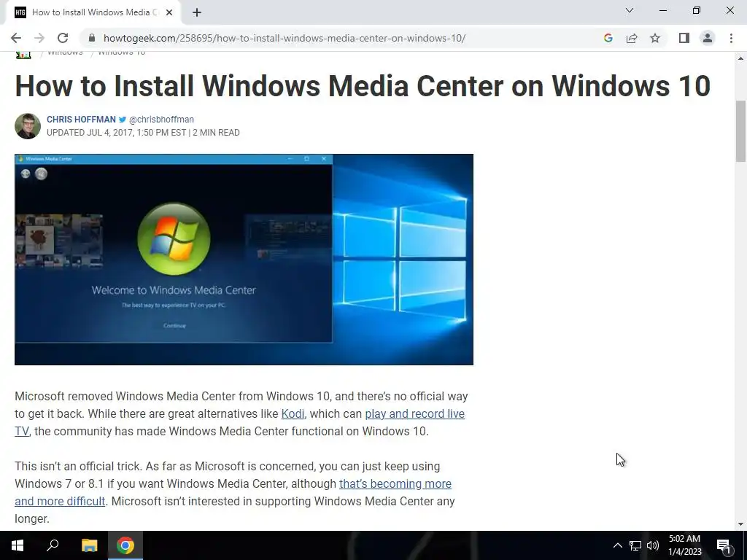Open network status tray icon
Screen dimensions: 747x560
coord(635,545)
